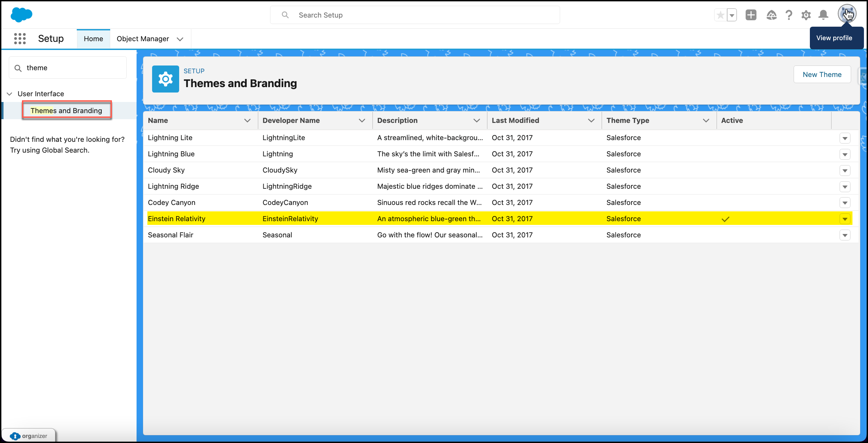Open Developer Name column menu chevron

pyautogui.click(x=362, y=121)
